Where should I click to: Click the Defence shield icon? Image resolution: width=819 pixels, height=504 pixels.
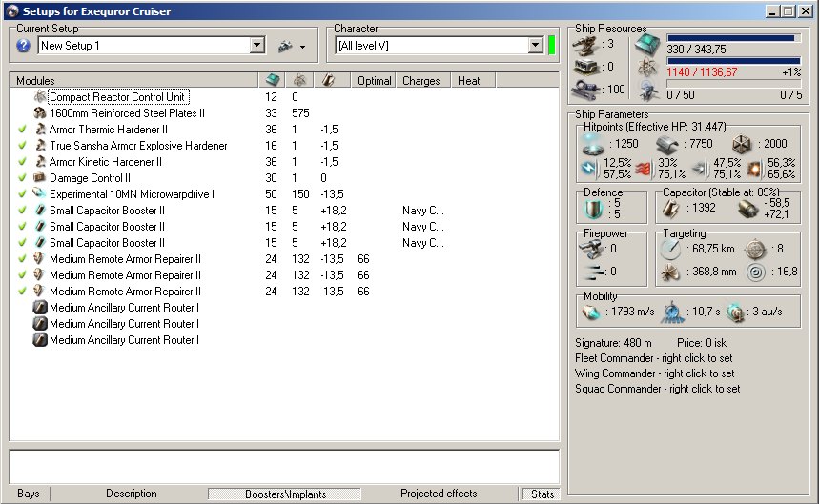coord(593,208)
